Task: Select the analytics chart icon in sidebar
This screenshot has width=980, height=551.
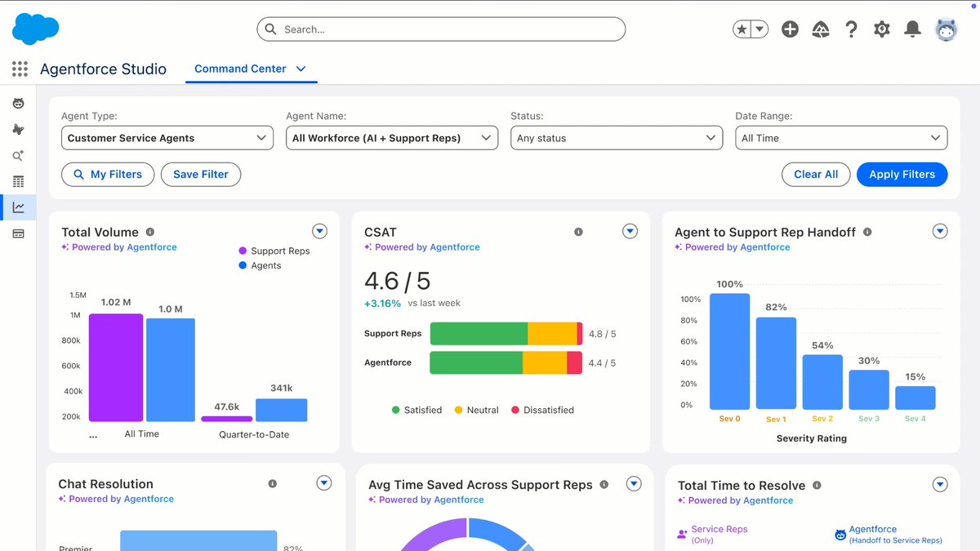Action: coord(18,207)
